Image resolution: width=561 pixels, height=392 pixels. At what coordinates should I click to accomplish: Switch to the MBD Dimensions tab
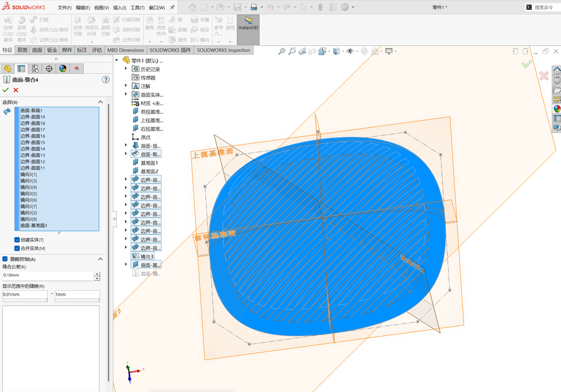(x=125, y=50)
